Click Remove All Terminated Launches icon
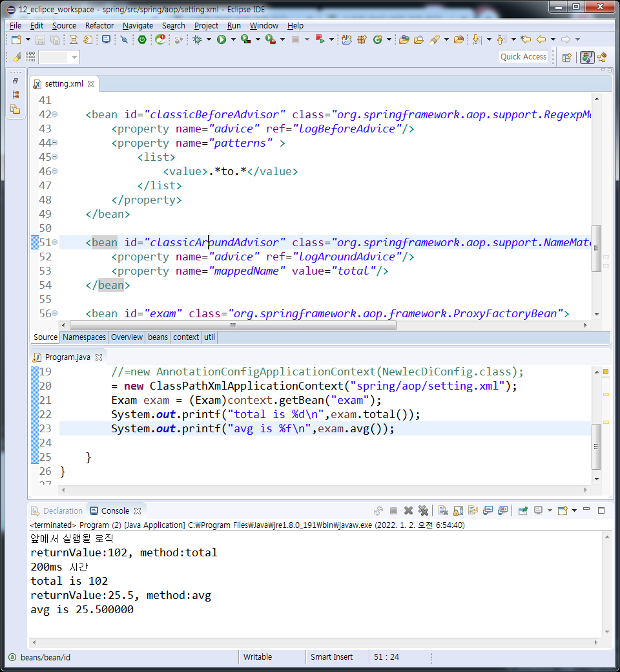 point(423,510)
